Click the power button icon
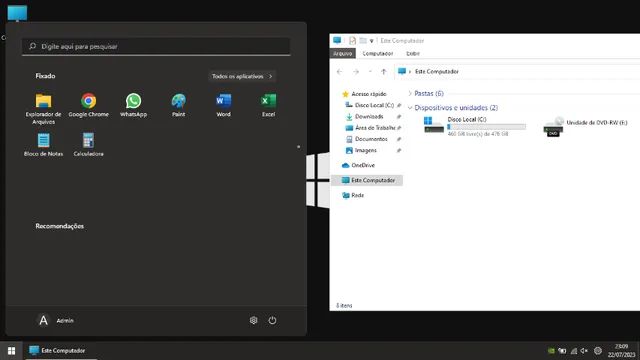 (272, 320)
